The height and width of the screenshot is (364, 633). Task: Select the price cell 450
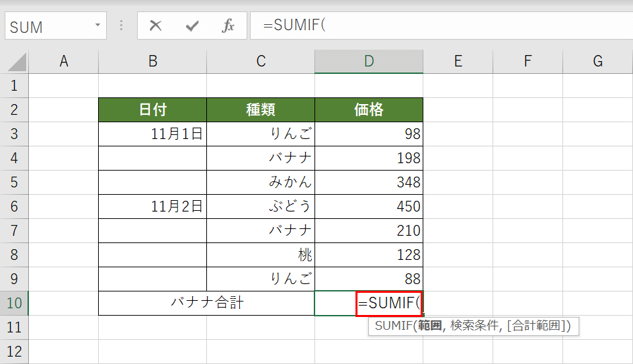(x=369, y=207)
